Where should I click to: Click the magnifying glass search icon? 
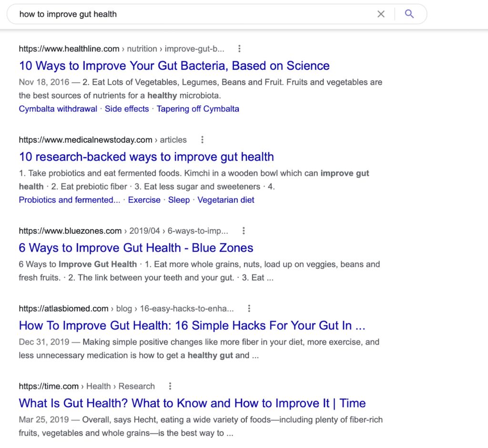(x=409, y=14)
